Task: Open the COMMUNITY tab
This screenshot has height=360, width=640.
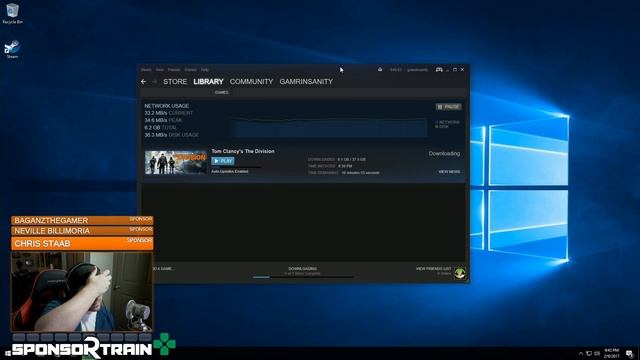Action: pyautogui.click(x=251, y=82)
